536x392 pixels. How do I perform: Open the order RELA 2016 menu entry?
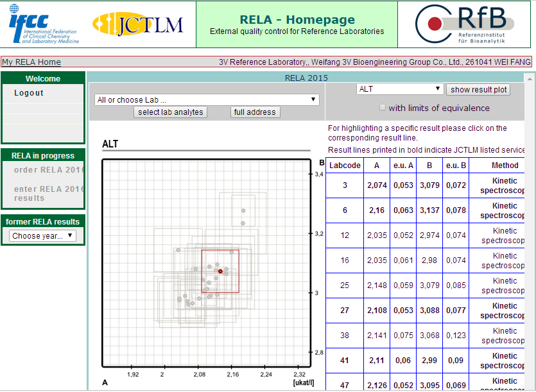point(49,170)
